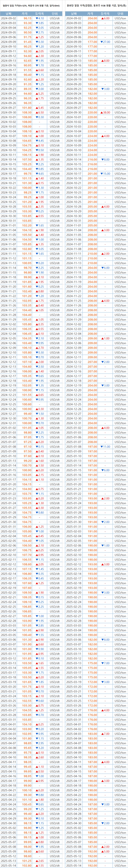Click the blue down arrow beside 15.00
Viewport: 128px width, 868px height.
tap(102, 173)
